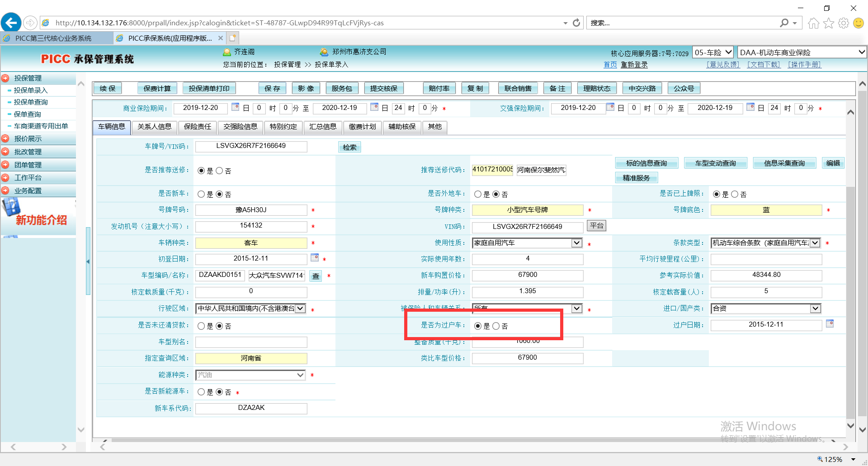Click the 重新登录 link
The height and width of the screenshot is (466, 868).
click(634, 65)
